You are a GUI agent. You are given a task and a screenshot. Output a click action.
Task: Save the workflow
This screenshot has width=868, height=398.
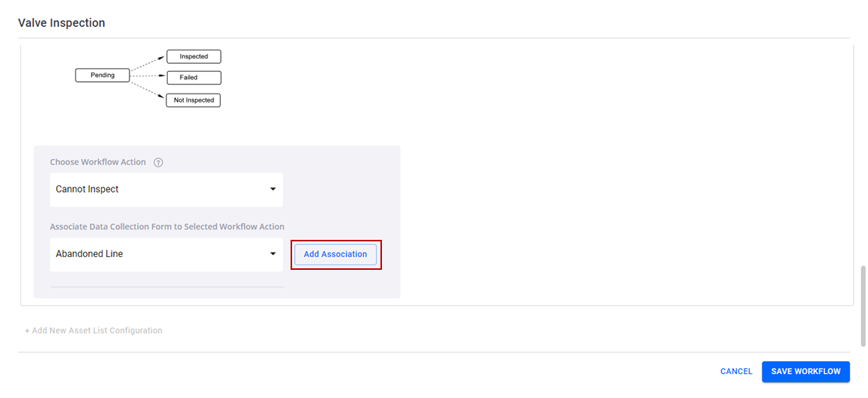(x=805, y=372)
